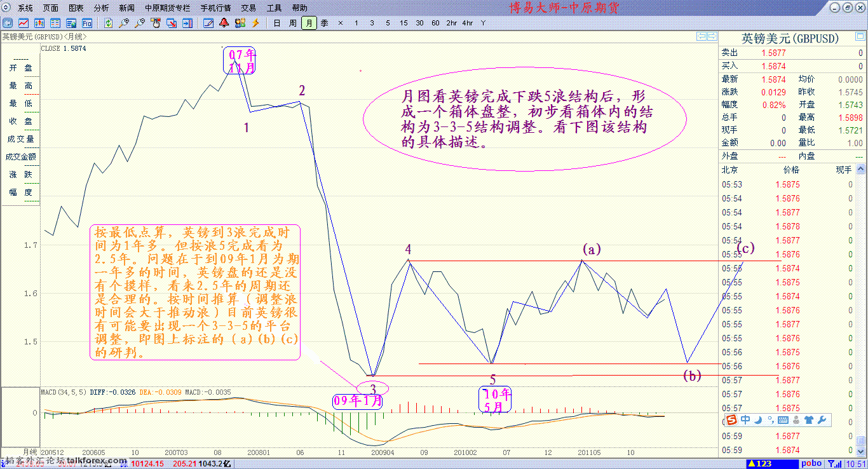Select the 3 minute period button
The image size is (868, 469).
pyautogui.click(x=372, y=23)
